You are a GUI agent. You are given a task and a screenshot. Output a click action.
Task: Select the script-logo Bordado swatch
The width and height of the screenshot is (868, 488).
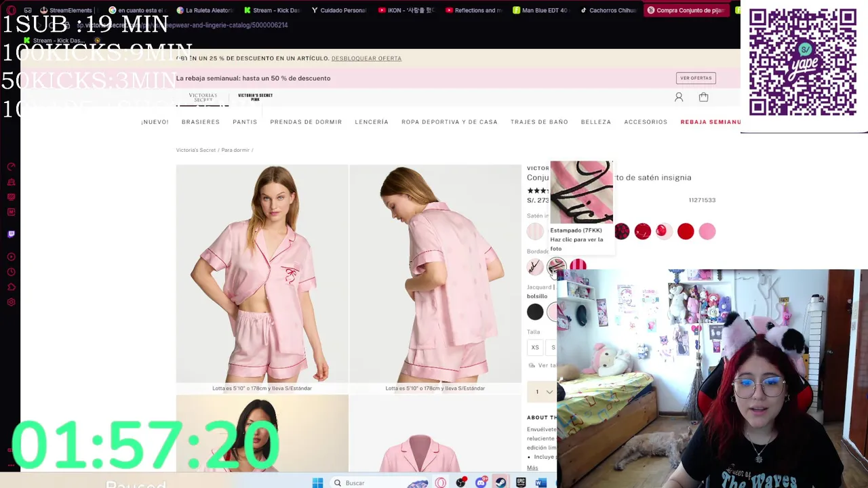[x=536, y=267]
